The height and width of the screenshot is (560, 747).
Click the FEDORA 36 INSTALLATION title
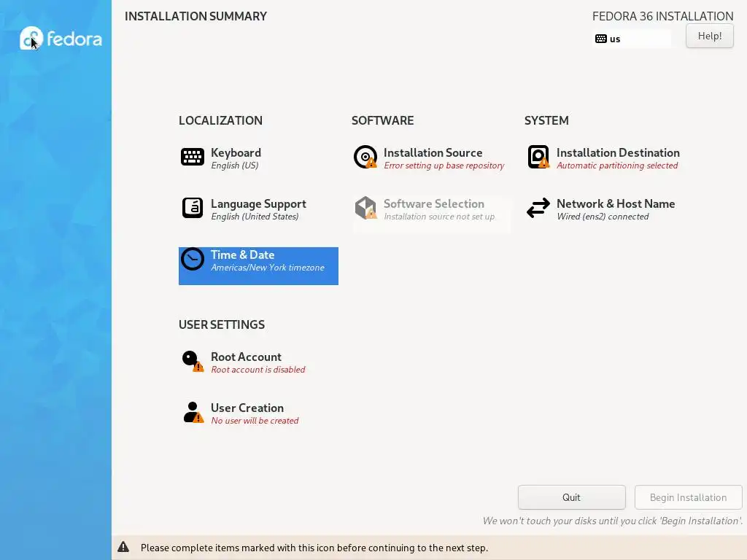[x=662, y=16]
